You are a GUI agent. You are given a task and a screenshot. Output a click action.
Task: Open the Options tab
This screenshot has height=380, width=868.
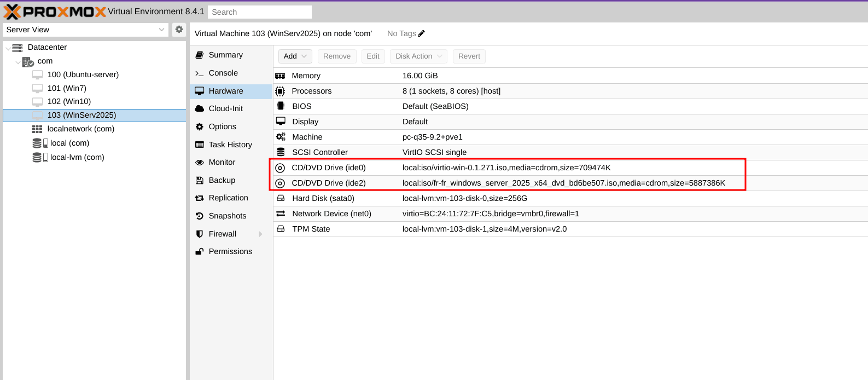click(231, 126)
